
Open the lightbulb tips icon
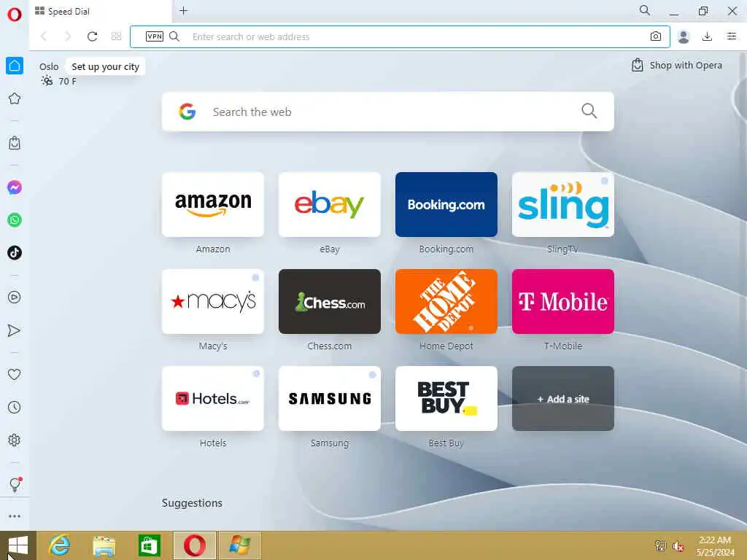15,484
